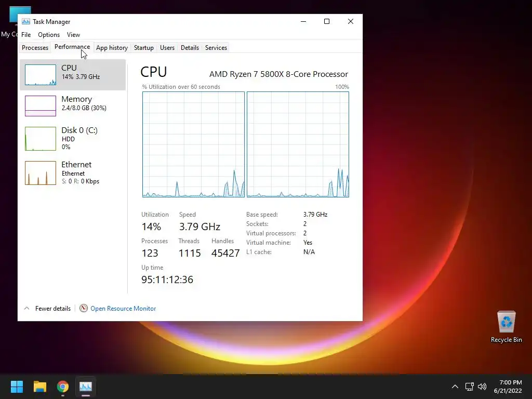Viewport: 532px width, 399px height.
Task: Click the 3.79 GHz Speed value
Action: tap(199, 227)
